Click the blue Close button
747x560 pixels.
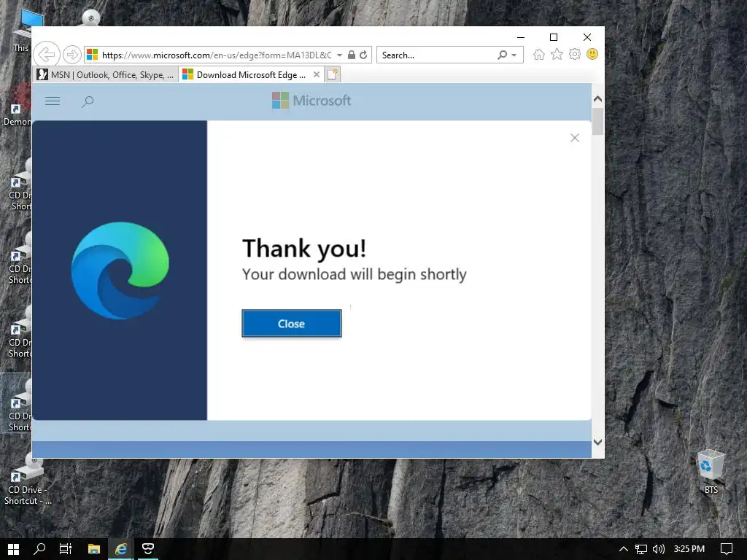(292, 323)
